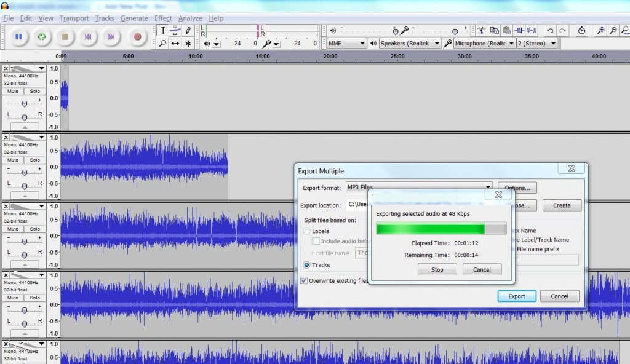Open the 2 (Stereo) channels dropdown
The height and width of the screenshot is (364, 630).
(537, 44)
